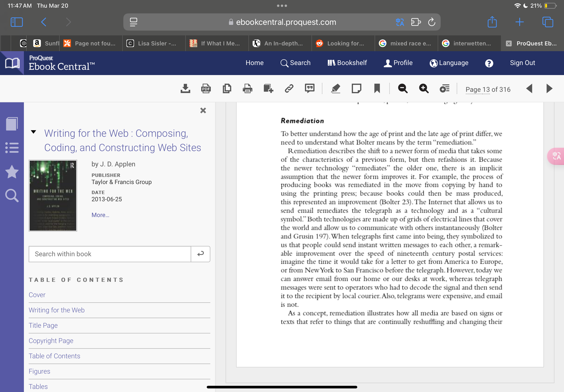Open the zoom options list icon
Viewport: 564px width, 392px height.
[x=445, y=89]
